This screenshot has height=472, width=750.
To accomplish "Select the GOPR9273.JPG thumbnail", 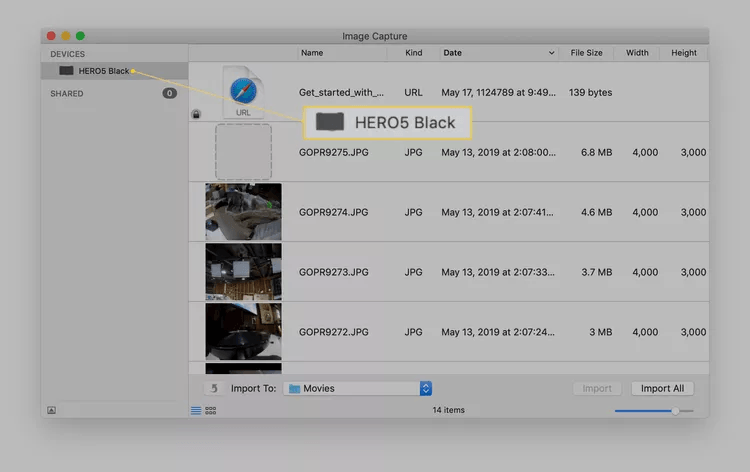I will pos(243,272).
